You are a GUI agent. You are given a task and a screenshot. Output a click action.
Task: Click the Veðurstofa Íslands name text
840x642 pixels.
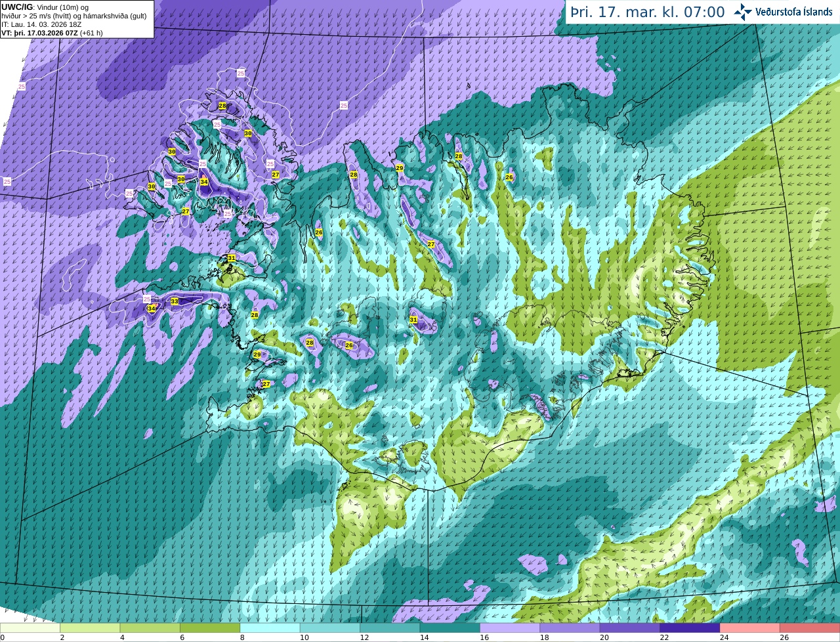[794, 12]
